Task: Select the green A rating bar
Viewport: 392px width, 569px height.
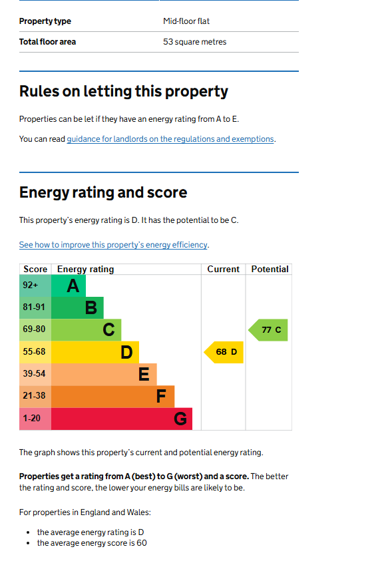Action: [69, 285]
